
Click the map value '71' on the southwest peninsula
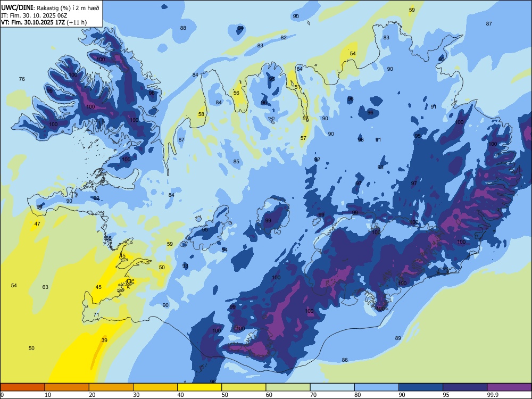[96, 315]
